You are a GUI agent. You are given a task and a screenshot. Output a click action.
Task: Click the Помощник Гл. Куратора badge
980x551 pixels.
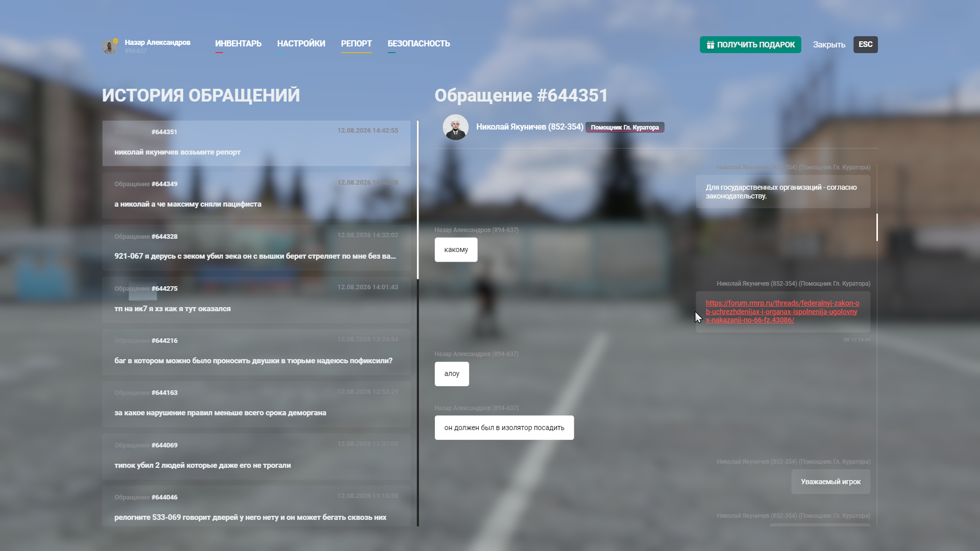point(625,128)
